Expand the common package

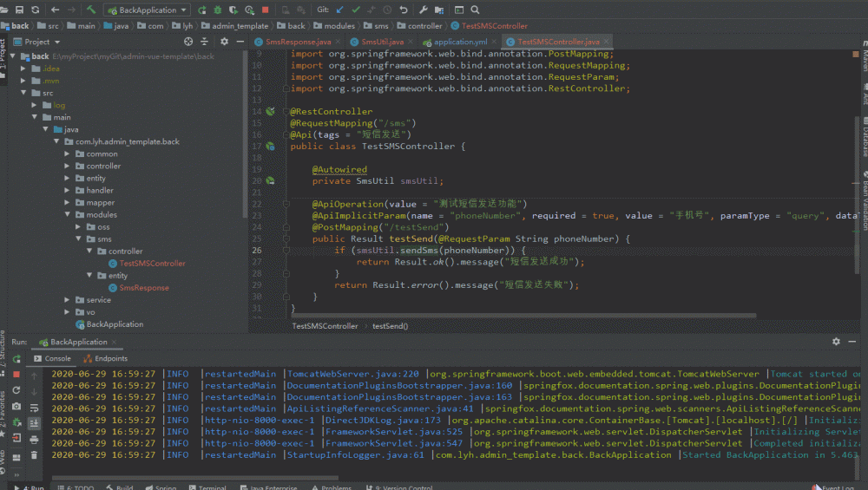67,154
